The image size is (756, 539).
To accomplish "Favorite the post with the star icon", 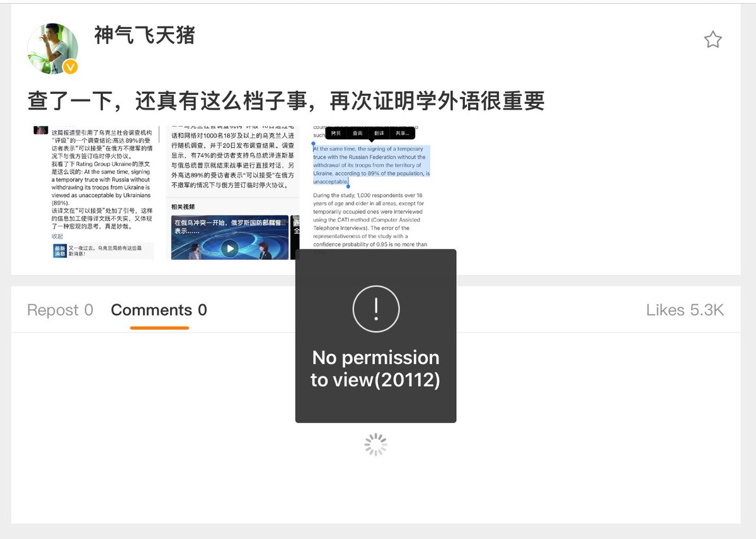I will 713,40.
